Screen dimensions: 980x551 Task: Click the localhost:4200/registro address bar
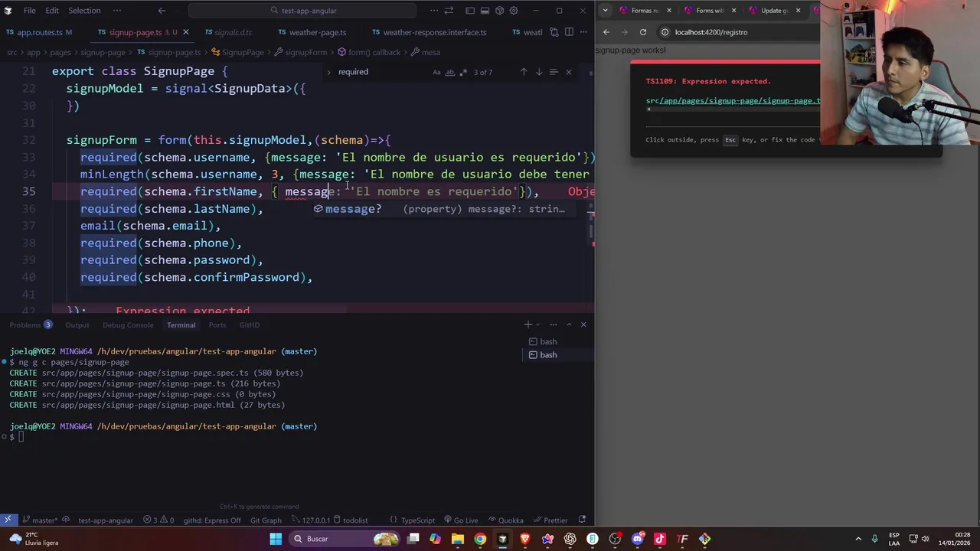739,32
